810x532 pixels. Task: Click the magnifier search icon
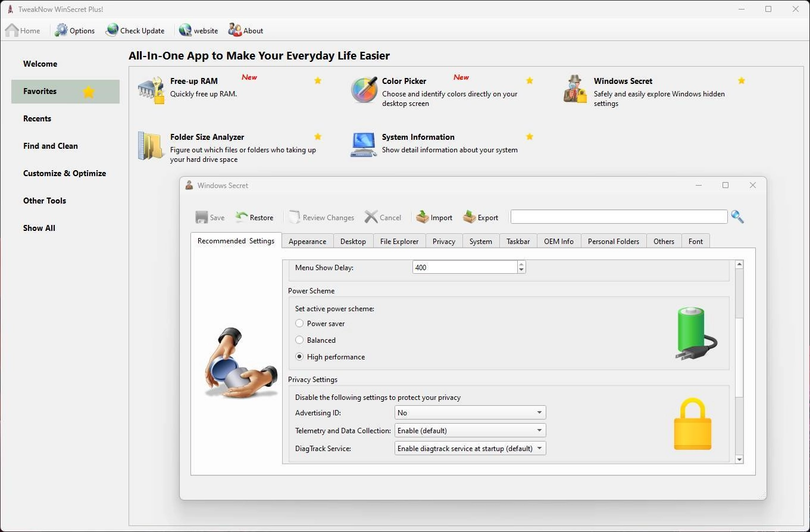(x=737, y=217)
